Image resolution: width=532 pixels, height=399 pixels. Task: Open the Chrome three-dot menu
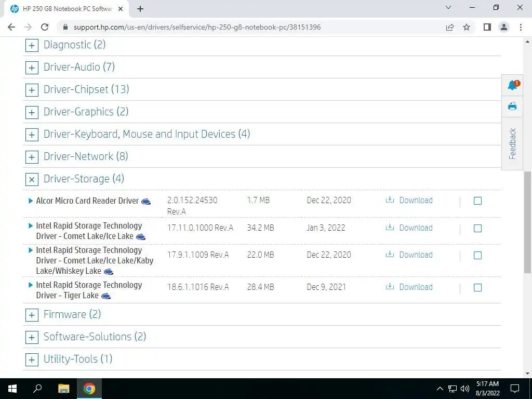[521, 27]
